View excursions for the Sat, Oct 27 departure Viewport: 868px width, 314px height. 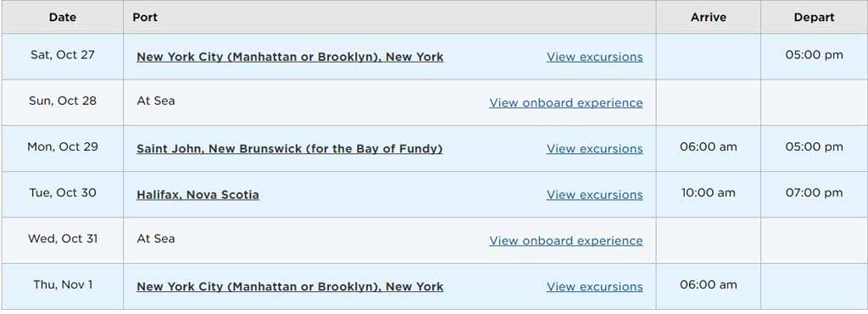point(594,57)
